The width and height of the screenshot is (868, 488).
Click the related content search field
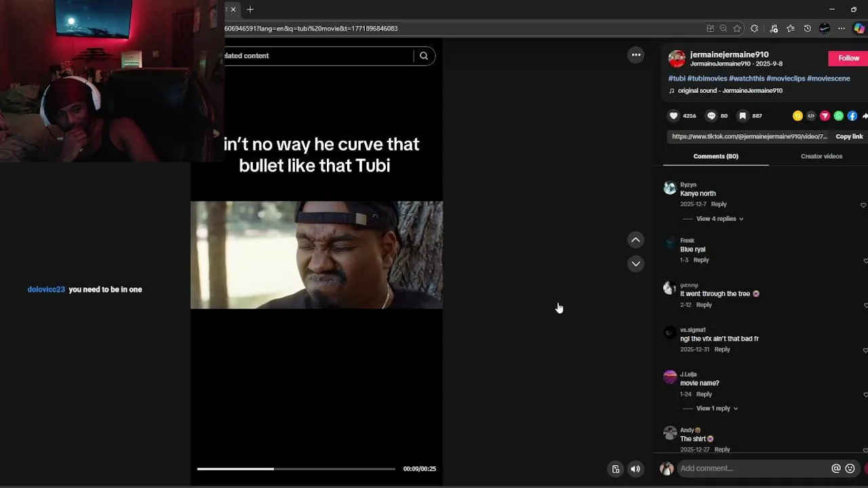tap(317, 56)
